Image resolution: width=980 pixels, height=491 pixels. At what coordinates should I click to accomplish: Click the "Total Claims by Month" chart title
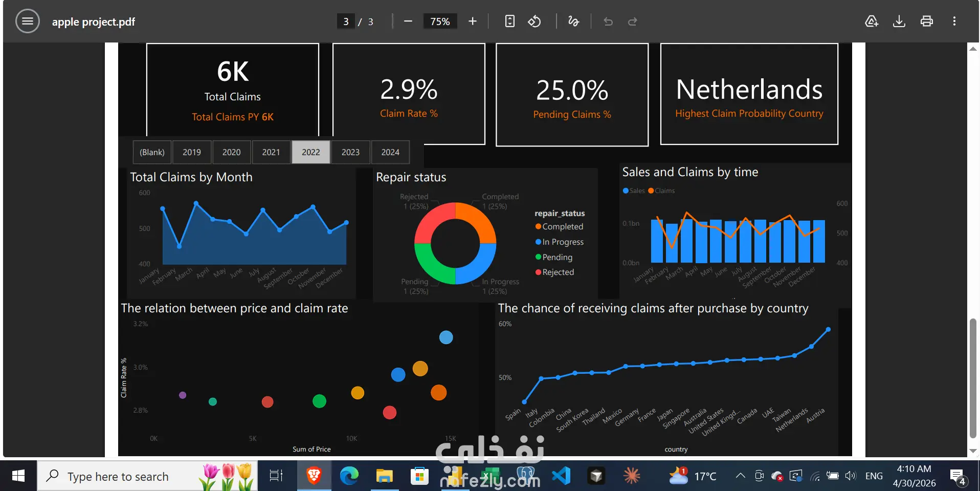[191, 177]
